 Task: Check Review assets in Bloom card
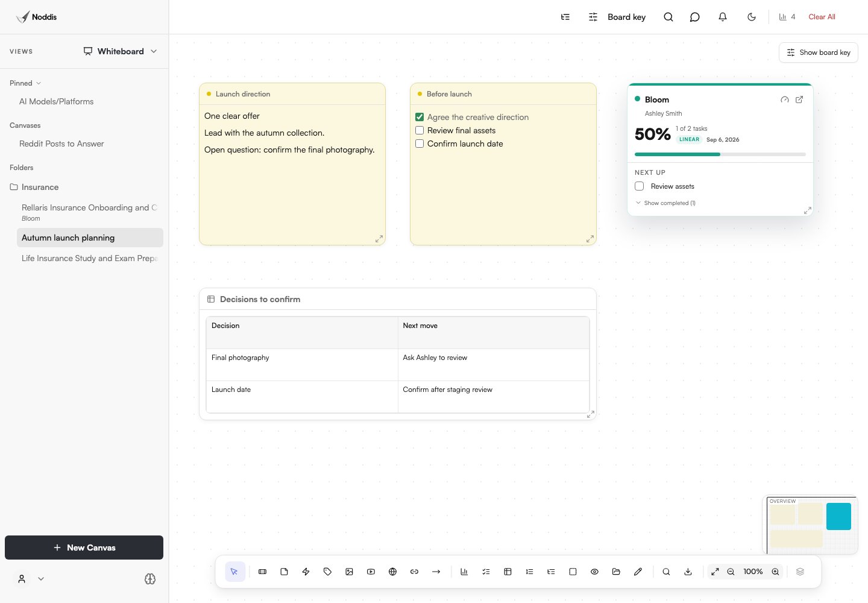click(640, 186)
